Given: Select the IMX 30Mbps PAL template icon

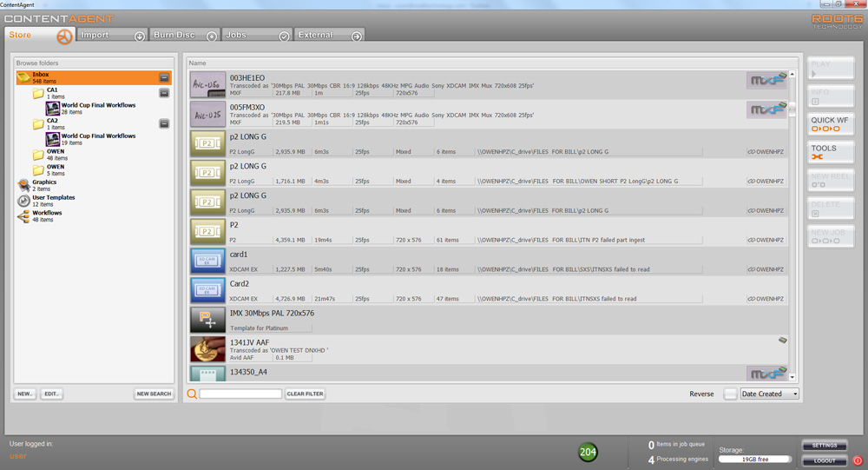Looking at the screenshot, I should (x=208, y=320).
